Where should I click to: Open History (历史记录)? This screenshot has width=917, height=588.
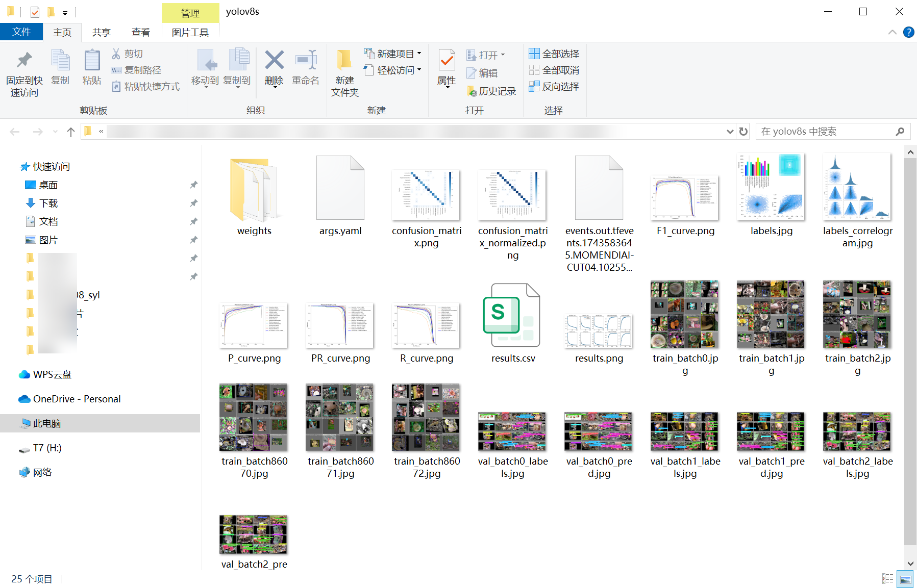click(x=491, y=91)
